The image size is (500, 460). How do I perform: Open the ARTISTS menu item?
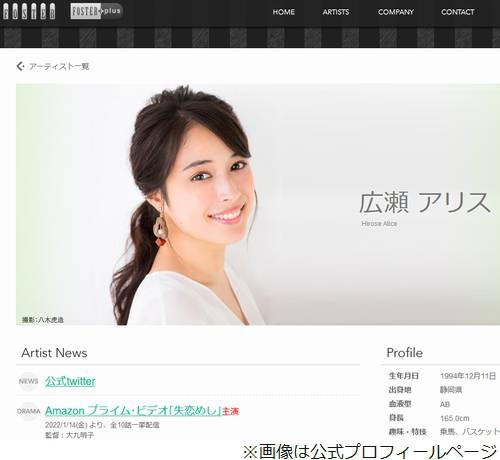(x=336, y=12)
